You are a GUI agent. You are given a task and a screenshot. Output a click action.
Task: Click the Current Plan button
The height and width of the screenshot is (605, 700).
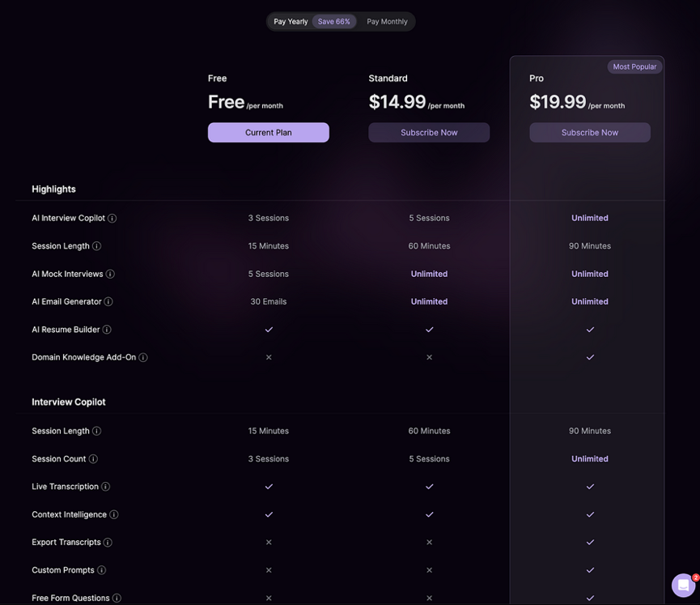pos(269,133)
